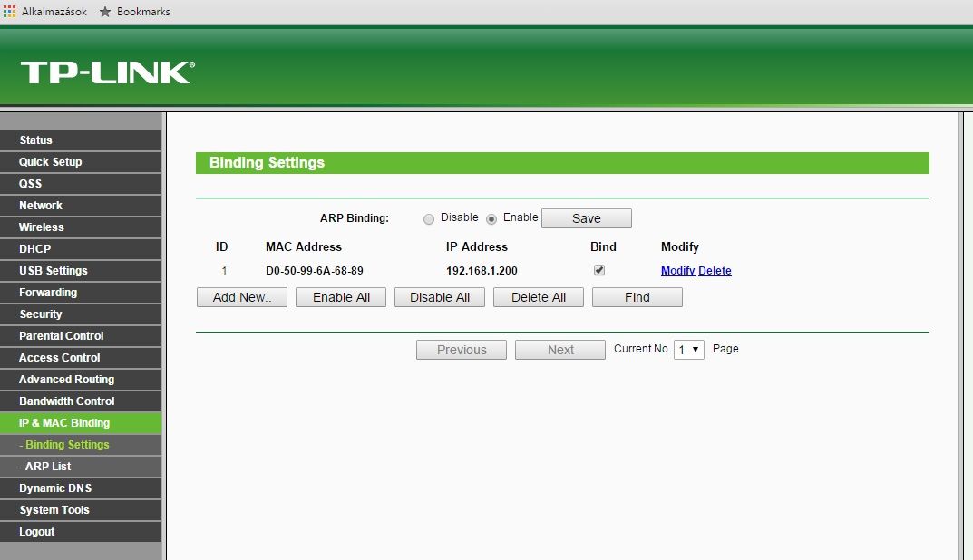Click Logout in the sidebar
973x560 pixels.
81,531
